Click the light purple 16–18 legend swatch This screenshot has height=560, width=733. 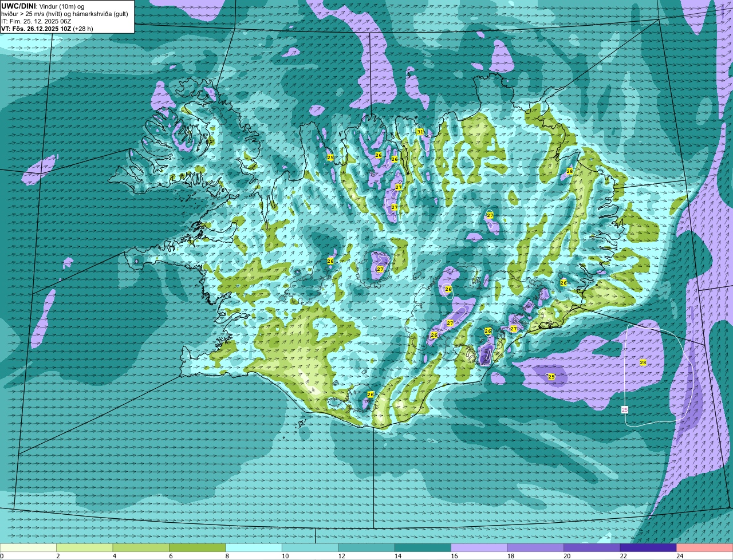pos(480,547)
